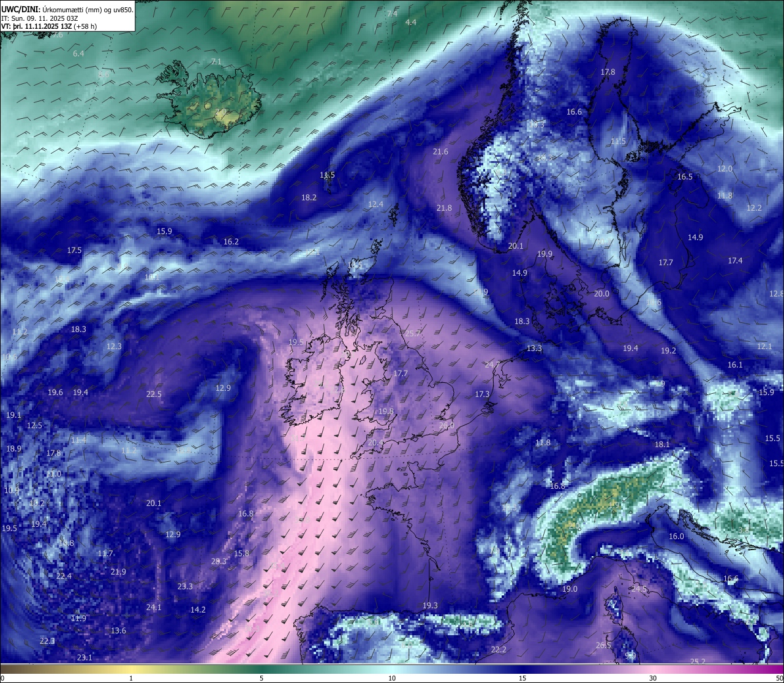Select the 22.2 value near the bottom
The width and height of the screenshot is (784, 683).
[499, 650]
